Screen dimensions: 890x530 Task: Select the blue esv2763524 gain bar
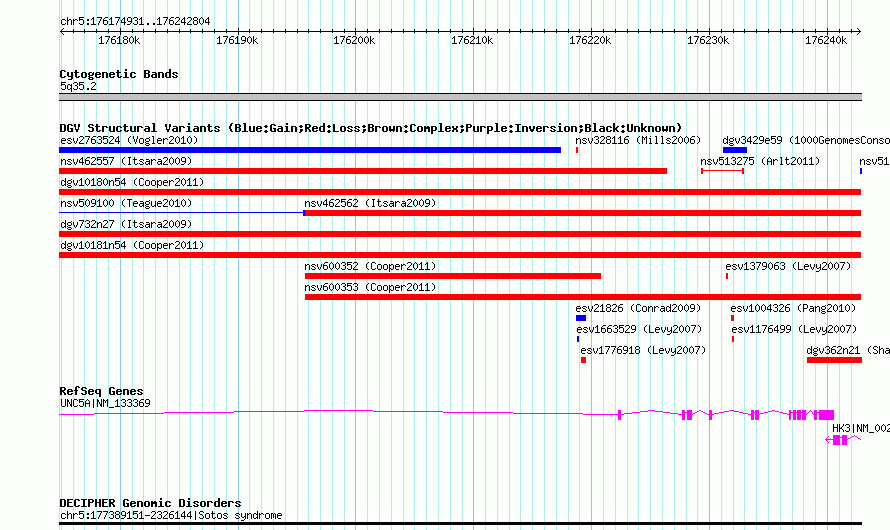click(310, 150)
